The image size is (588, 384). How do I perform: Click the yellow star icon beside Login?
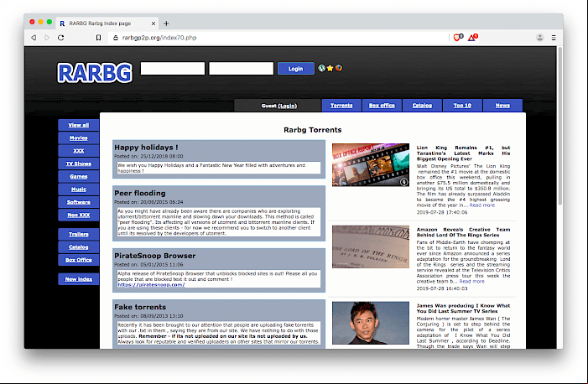point(330,68)
